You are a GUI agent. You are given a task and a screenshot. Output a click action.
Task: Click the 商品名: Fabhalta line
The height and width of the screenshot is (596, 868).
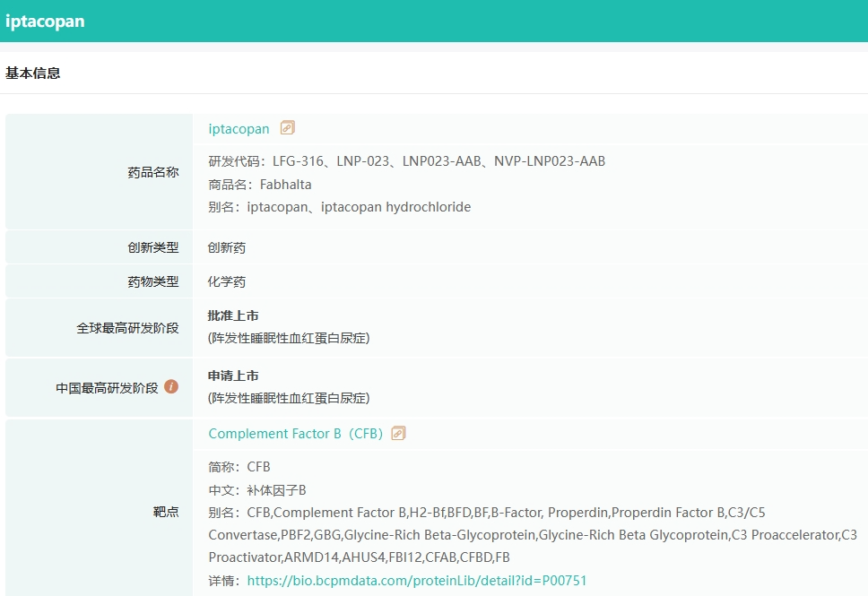point(260,185)
